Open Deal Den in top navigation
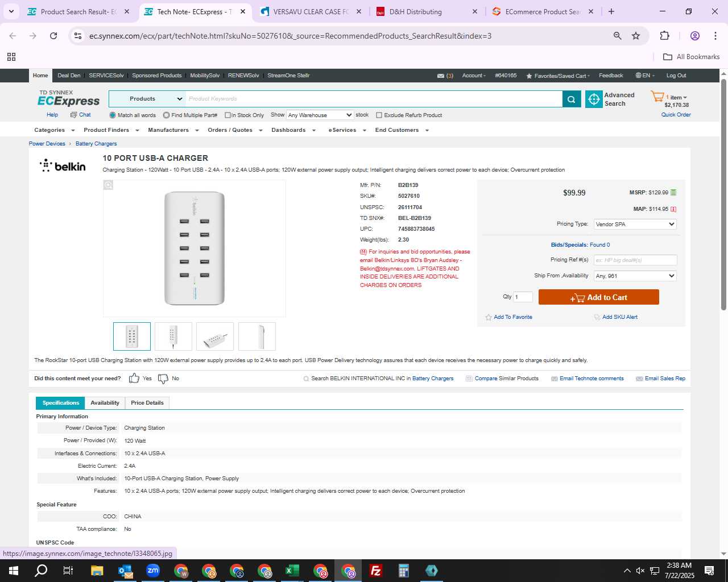The image size is (728, 582). pyautogui.click(x=69, y=76)
